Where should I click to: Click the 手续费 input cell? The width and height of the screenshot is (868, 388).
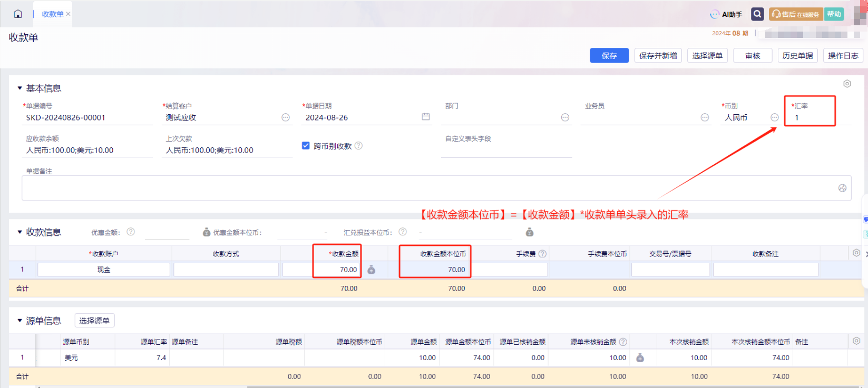tap(509, 270)
